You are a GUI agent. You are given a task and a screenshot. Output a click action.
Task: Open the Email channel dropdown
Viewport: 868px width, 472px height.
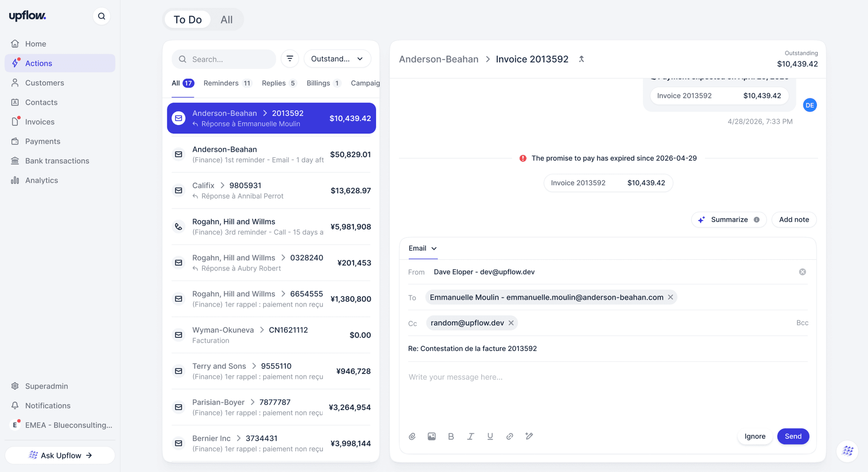tap(423, 248)
